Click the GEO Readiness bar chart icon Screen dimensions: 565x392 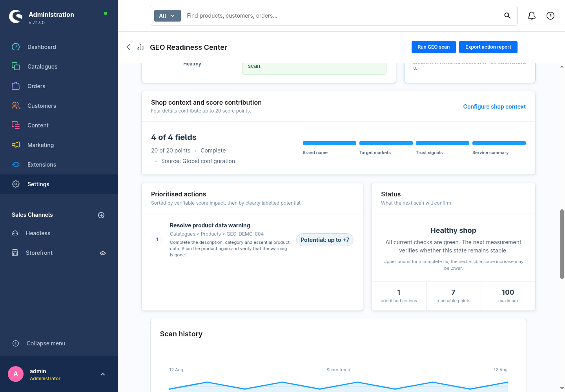pyautogui.click(x=140, y=47)
